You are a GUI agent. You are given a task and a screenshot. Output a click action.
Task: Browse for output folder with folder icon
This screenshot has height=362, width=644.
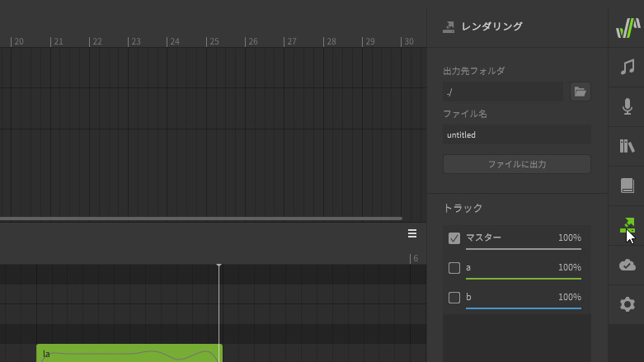click(x=581, y=92)
